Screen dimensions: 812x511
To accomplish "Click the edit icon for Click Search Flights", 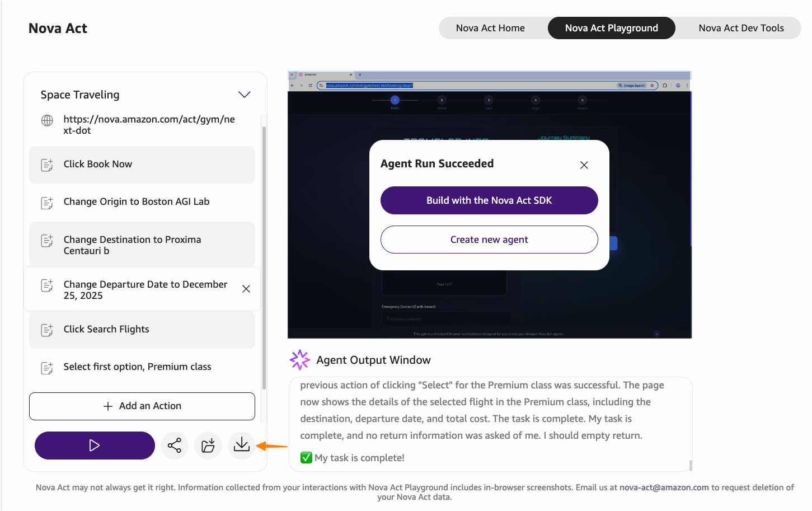I will point(47,330).
